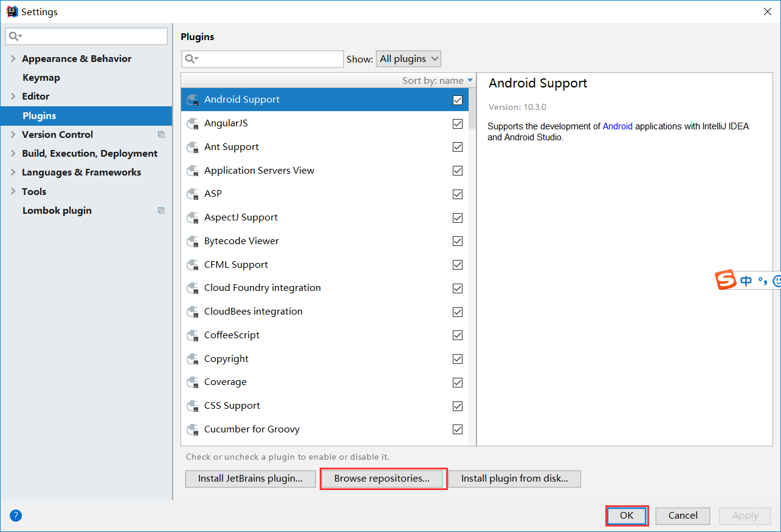The width and height of the screenshot is (781, 532).
Task: Click the Coverage plugin icon
Action: [x=193, y=383]
